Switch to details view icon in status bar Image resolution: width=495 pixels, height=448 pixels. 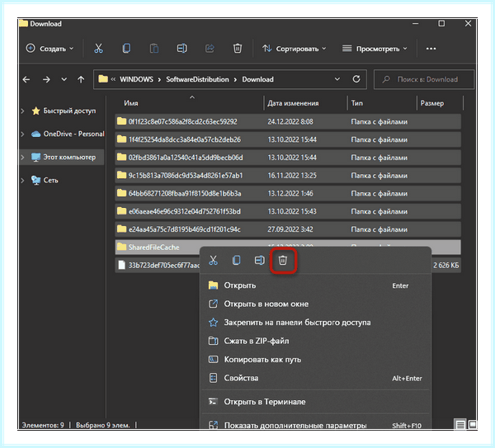(460, 425)
